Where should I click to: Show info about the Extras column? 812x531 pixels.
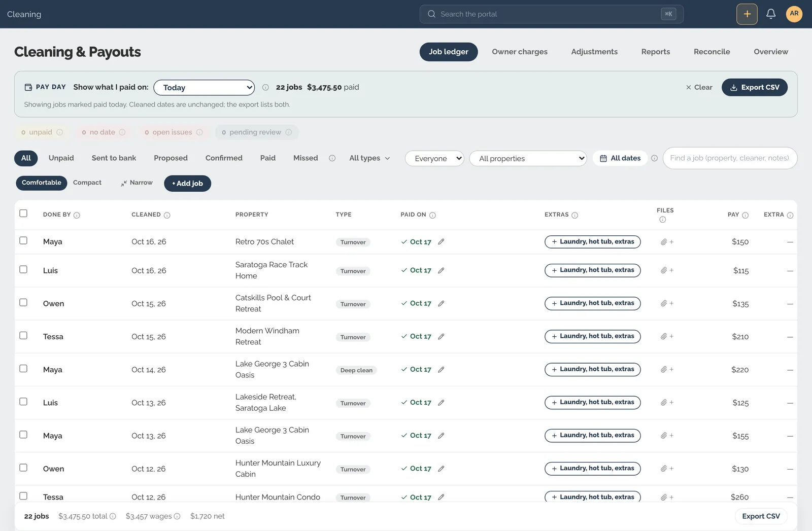click(x=574, y=215)
